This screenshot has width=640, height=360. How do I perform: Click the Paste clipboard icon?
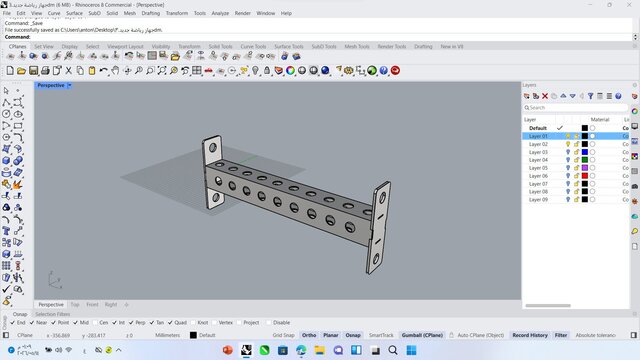[x=92, y=71]
